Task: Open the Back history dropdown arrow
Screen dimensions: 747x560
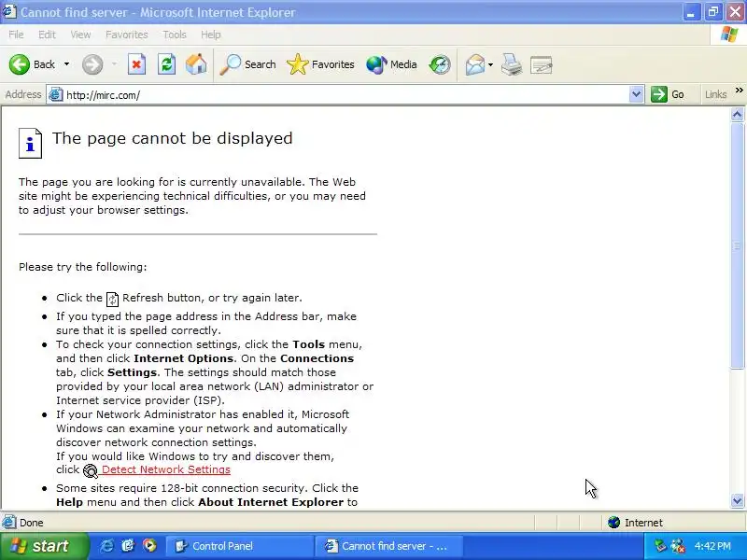Action: click(x=66, y=64)
